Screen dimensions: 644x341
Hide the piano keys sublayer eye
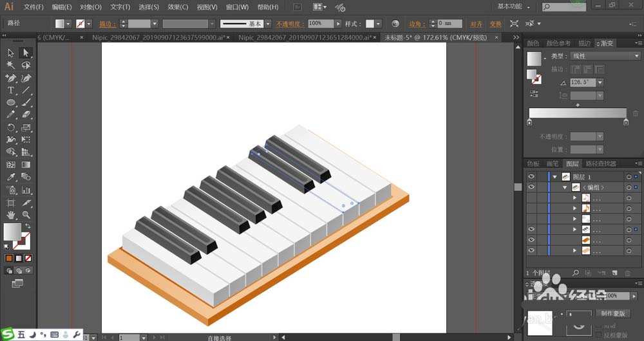531,230
